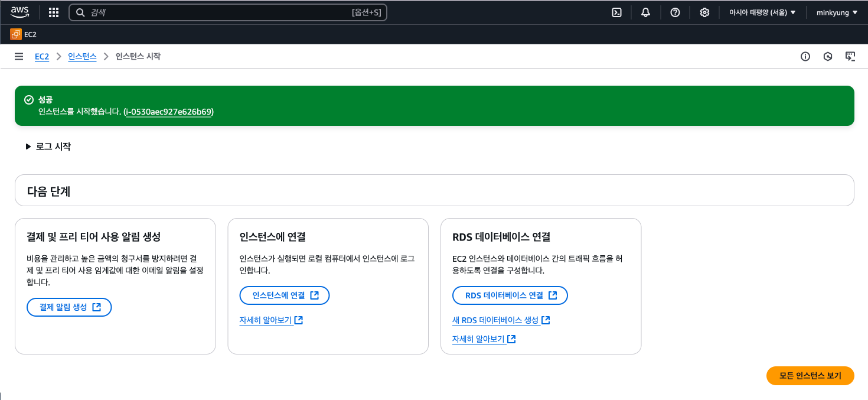Launch AWS CloudShell icon

[616, 12]
